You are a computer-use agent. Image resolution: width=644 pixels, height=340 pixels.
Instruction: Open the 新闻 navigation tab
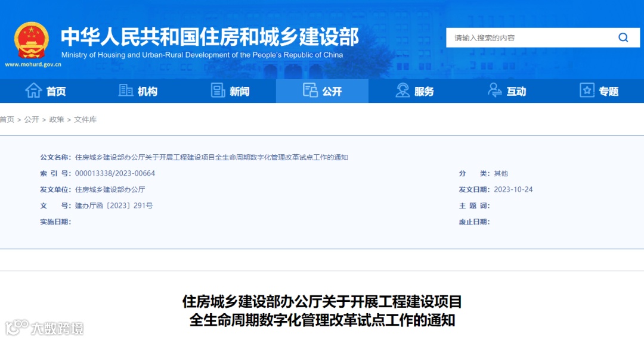pos(230,91)
